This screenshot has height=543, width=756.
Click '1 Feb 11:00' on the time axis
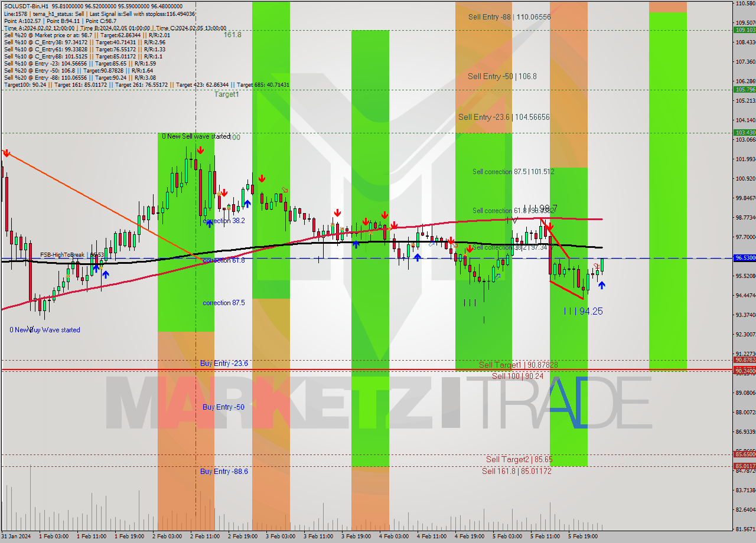[x=91, y=537]
